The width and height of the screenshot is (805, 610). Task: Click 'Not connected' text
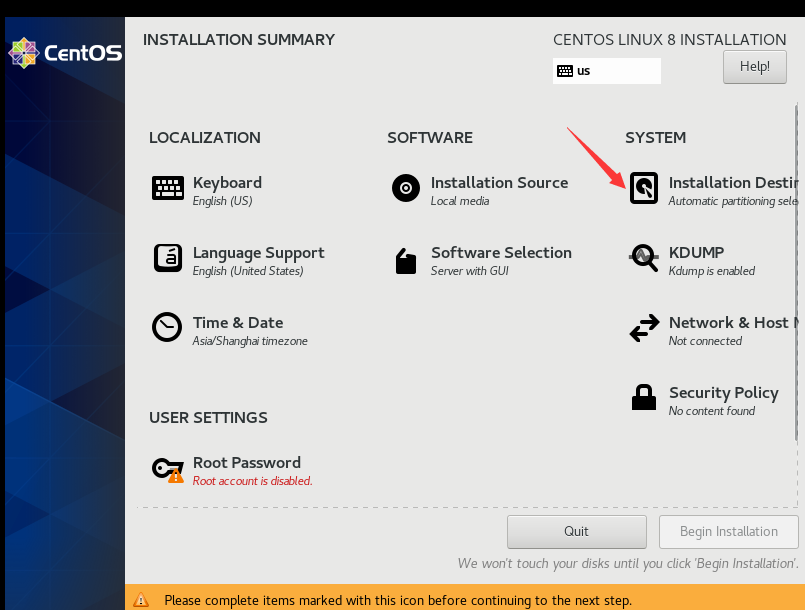pyautogui.click(x=705, y=341)
